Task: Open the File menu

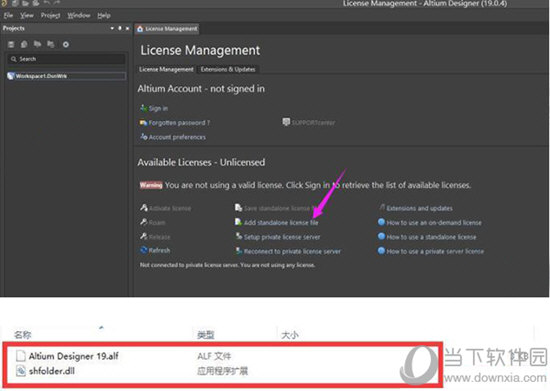Action: pos(8,15)
